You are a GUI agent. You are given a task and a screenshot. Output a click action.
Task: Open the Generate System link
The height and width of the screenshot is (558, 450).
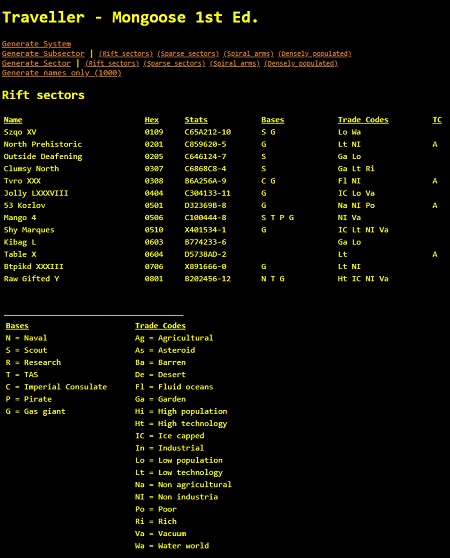(36, 44)
